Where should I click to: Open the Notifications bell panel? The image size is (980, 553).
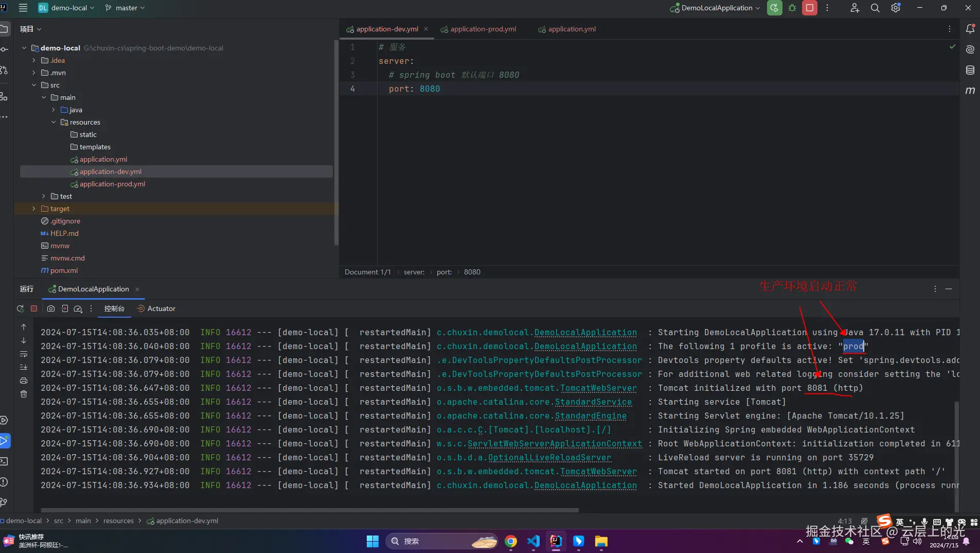[970, 29]
